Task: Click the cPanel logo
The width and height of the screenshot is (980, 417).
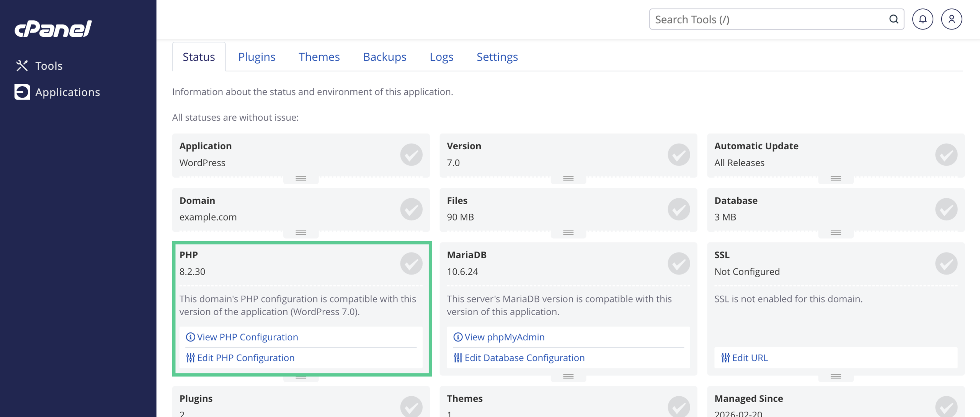Action: click(53, 29)
